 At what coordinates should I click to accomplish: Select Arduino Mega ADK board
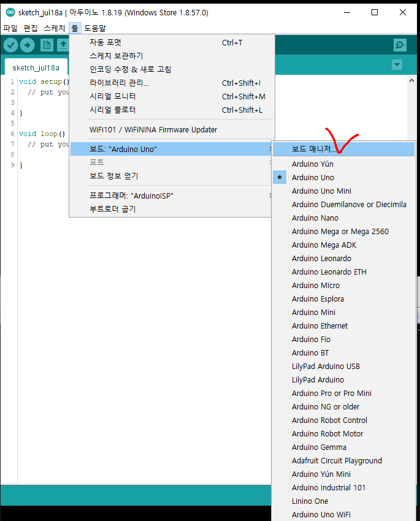[343, 245]
